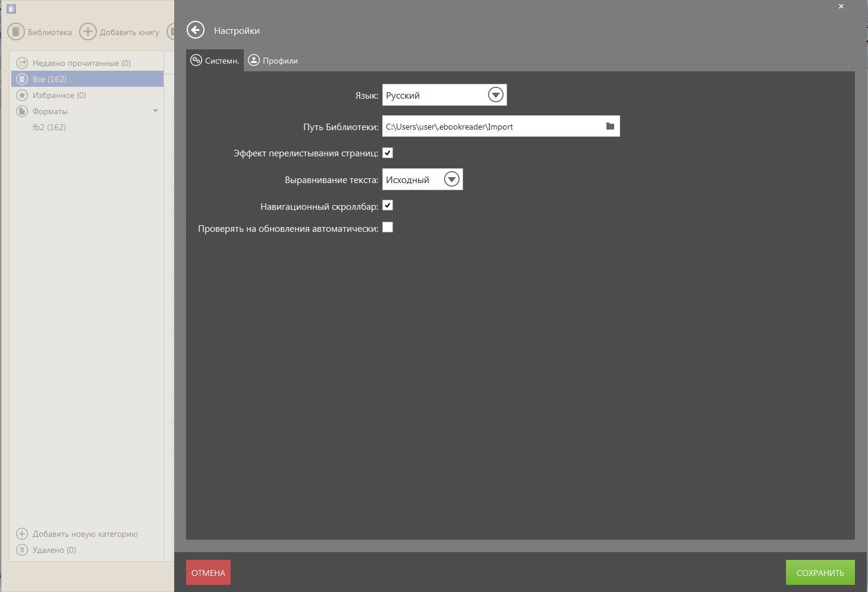Click the star icon of Избранное
The height and width of the screenshot is (592, 868).
22,95
